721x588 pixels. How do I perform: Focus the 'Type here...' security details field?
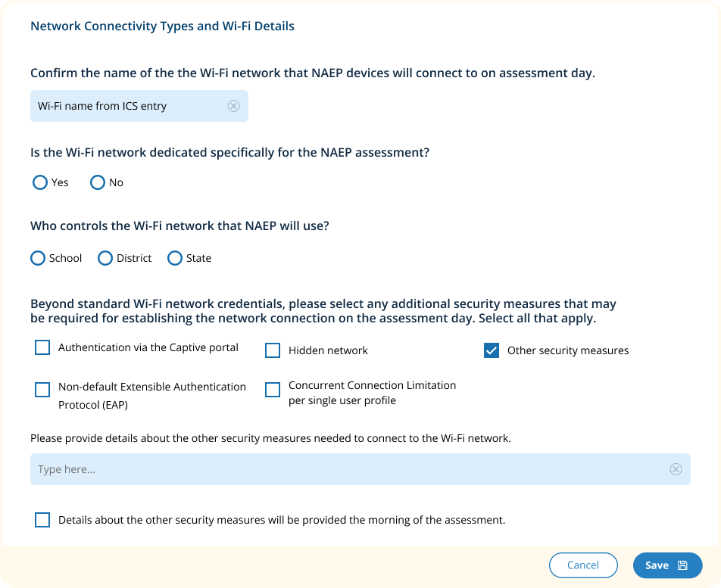pyautogui.click(x=348, y=469)
